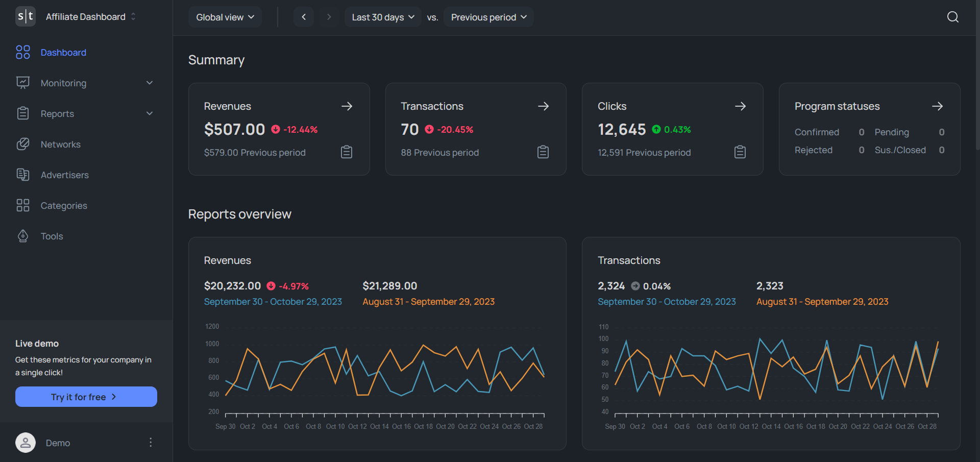Click the $21,289.00 previous revenue total
The width and height of the screenshot is (980, 462).
(390, 286)
